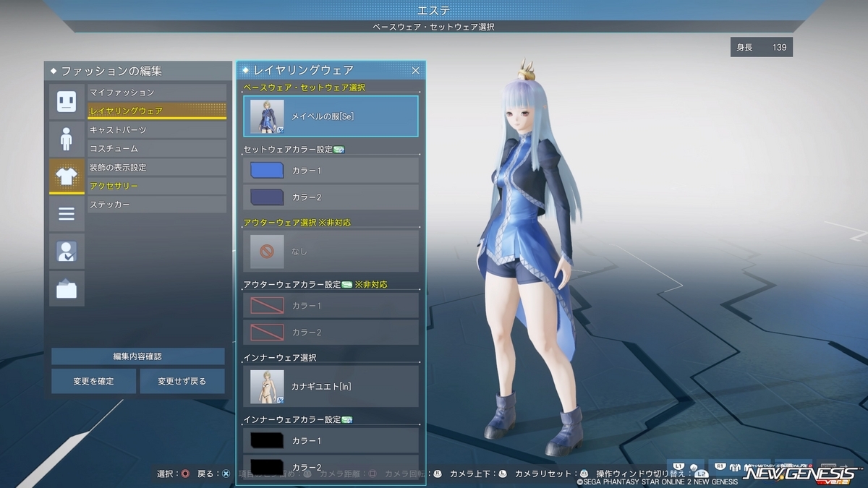Image resolution: width=868 pixels, height=488 pixels.
Task: Open ステッカー menu entry
Action: pos(157,205)
